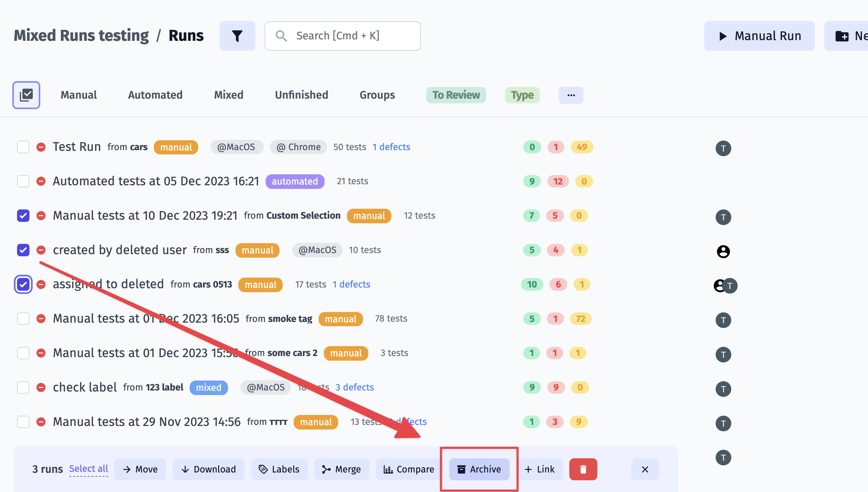Close the bulk actions bar
Viewport: 868px width, 492px height.
(x=645, y=469)
